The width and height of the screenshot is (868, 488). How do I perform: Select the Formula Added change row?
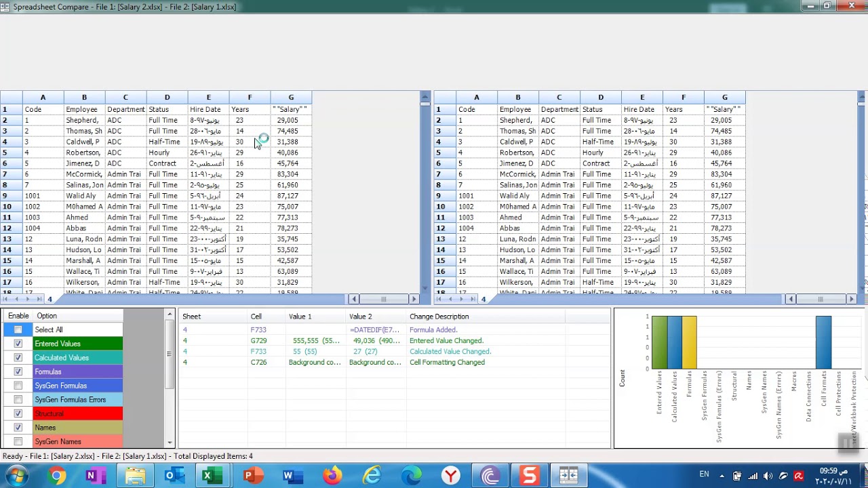(x=393, y=330)
